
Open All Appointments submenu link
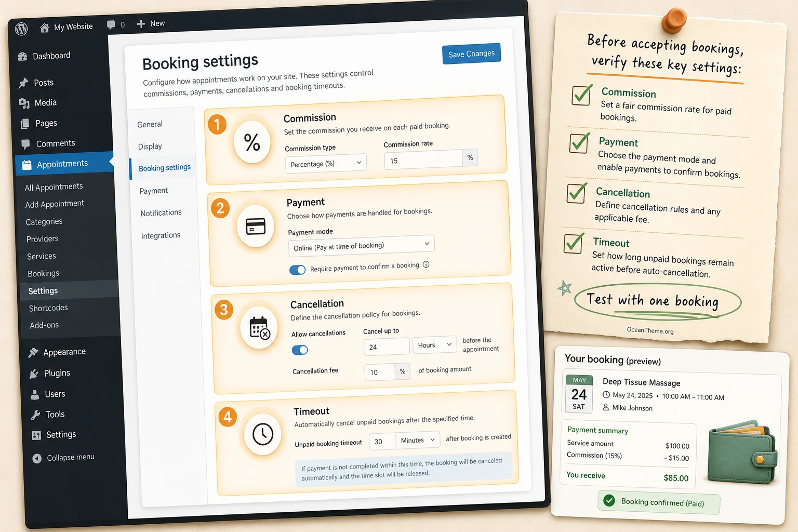coord(54,187)
